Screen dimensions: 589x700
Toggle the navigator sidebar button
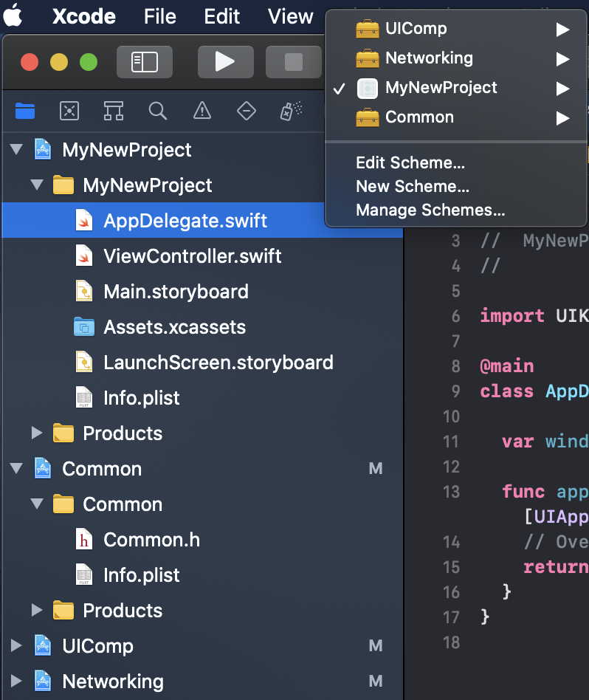click(x=145, y=61)
